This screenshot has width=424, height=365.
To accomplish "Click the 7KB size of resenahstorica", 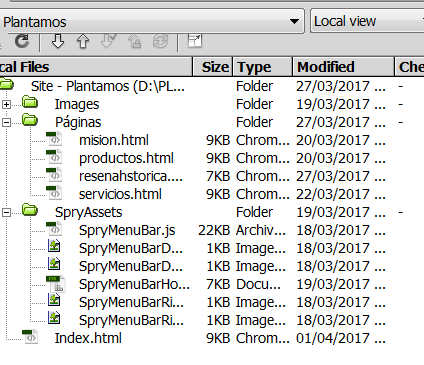I will (x=218, y=176).
